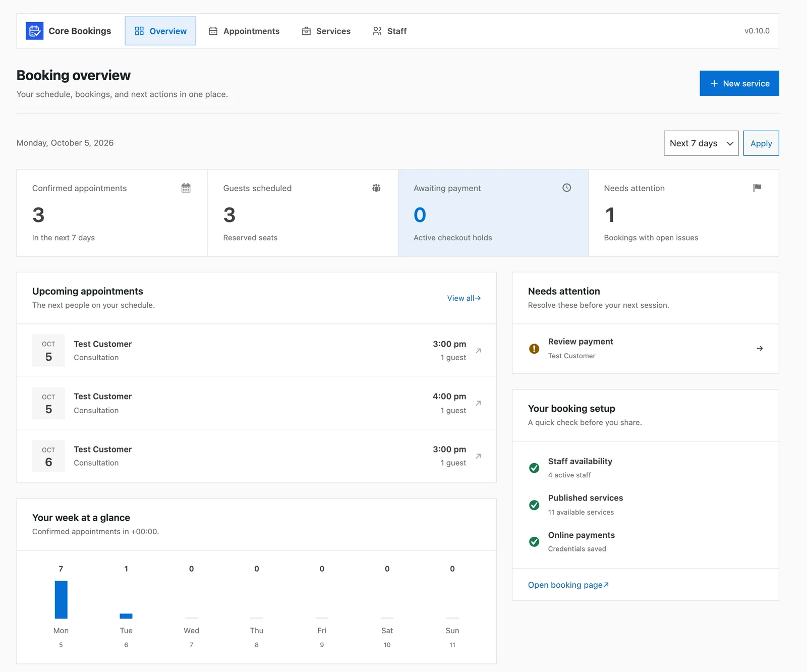Click the Monday bar in the weekly chart
The height and width of the screenshot is (672, 807).
coord(61,600)
